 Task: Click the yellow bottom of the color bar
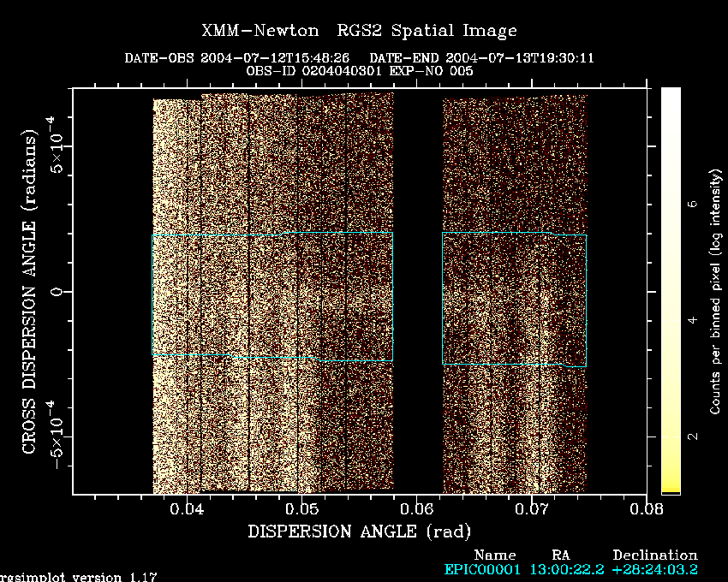pyautogui.click(x=671, y=489)
